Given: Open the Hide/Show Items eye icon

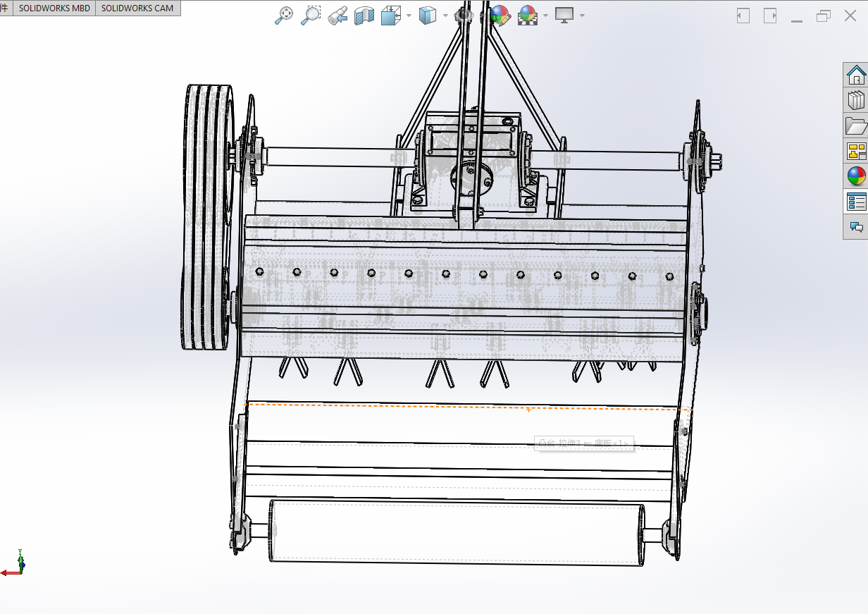Looking at the screenshot, I should click(463, 16).
